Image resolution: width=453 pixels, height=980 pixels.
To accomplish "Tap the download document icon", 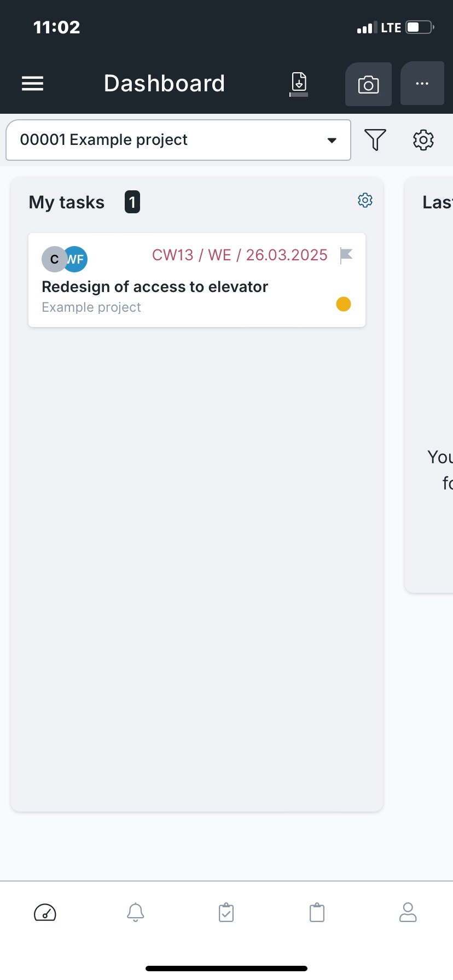I will coord(299,84).
